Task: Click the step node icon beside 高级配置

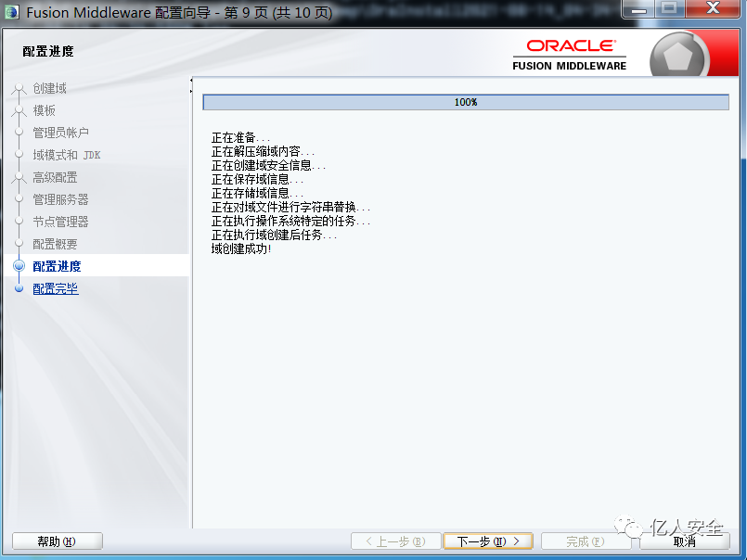Action: click(x=19, y=178)
